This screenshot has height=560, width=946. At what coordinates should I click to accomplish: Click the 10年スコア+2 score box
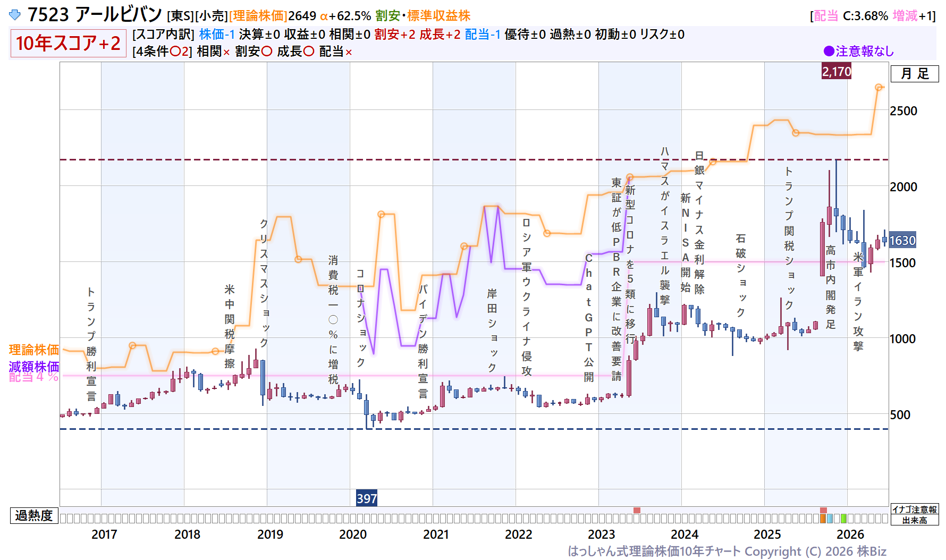(68, 43)
